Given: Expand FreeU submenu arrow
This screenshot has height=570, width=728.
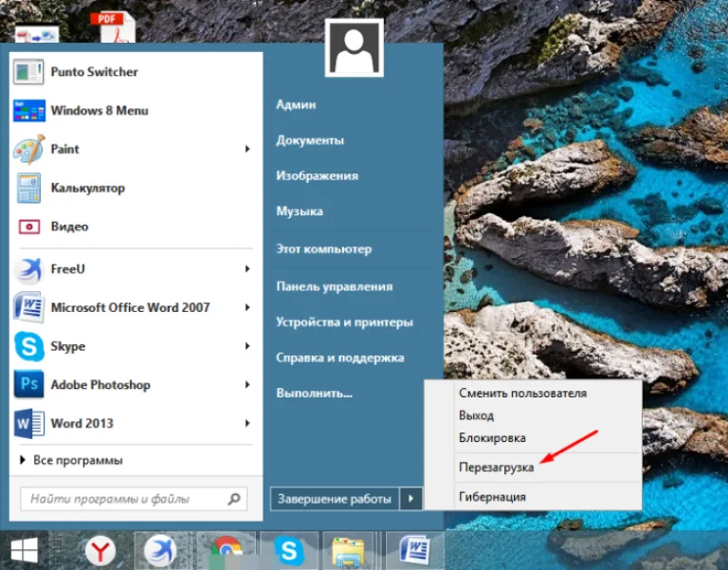Looking at the screenshot, I should (247, 269).
